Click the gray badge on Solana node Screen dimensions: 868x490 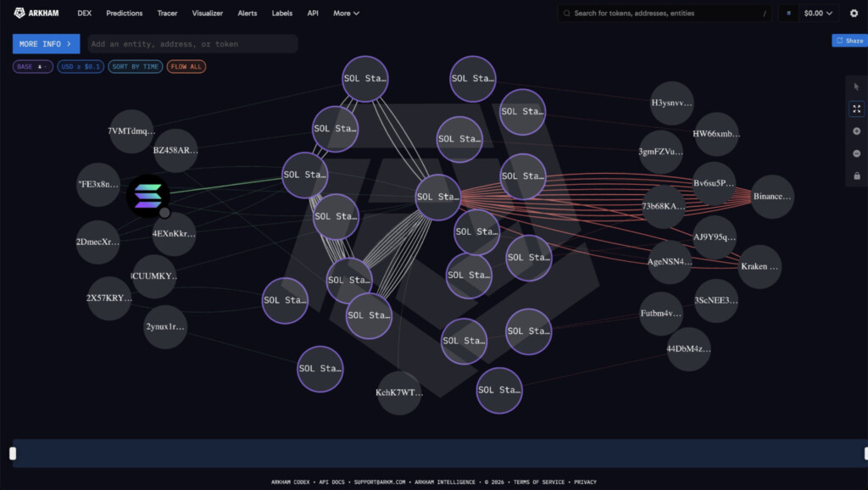pyautogui.click(x=164, y=213)
